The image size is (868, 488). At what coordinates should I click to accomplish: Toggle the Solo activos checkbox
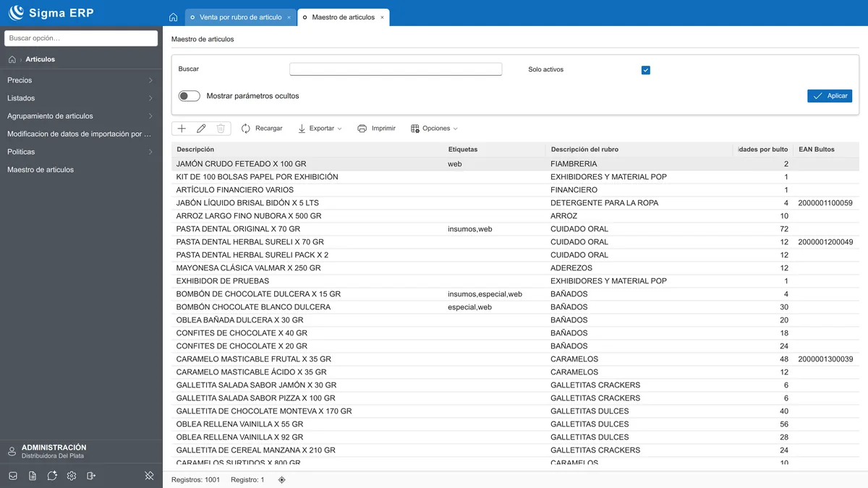(x=646, y=70)
